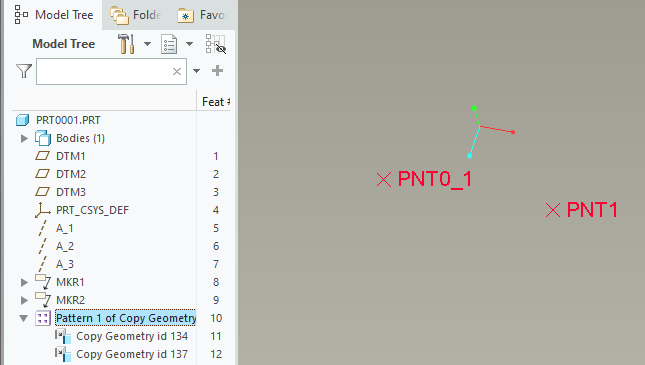Click the DTM3 plane icon
Image resolution: width=645 pixels, height=365 pixels.
click(x=42, y=192)
